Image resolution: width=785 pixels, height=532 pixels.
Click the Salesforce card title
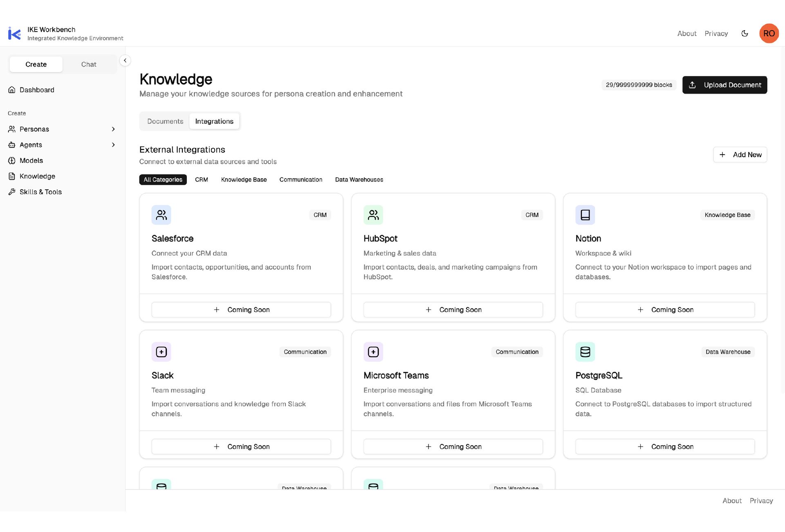[173, 239]
